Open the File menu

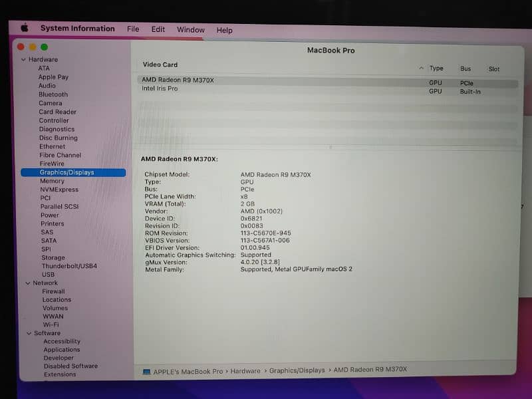tap(133, 29)
